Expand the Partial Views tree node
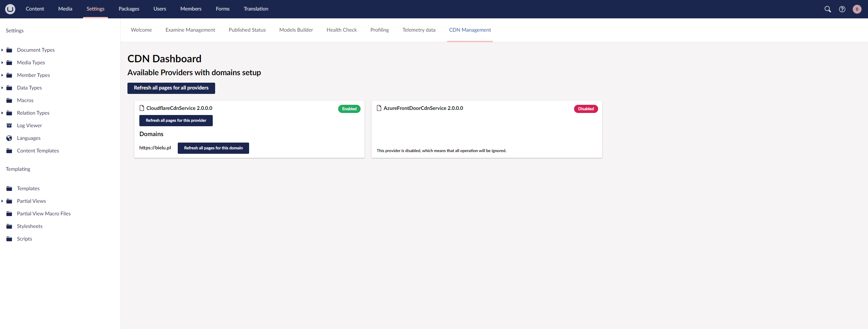This screenshot has height=329, width=868. point(2,201)
